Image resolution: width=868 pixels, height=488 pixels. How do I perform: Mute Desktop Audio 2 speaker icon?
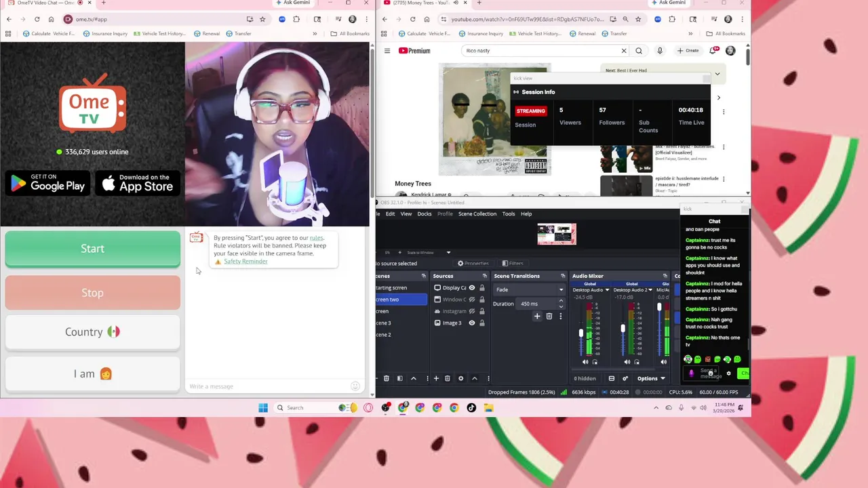[x=627, y=362]
